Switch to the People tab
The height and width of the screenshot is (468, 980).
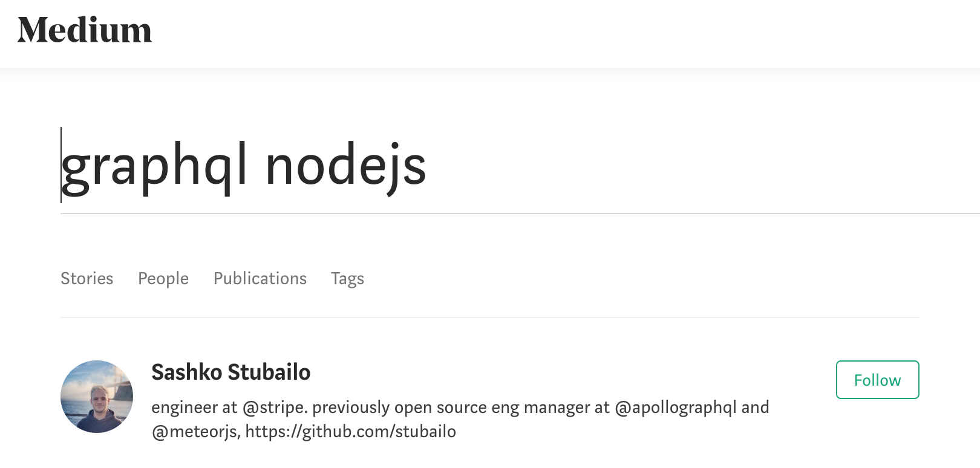click(163, 278)
